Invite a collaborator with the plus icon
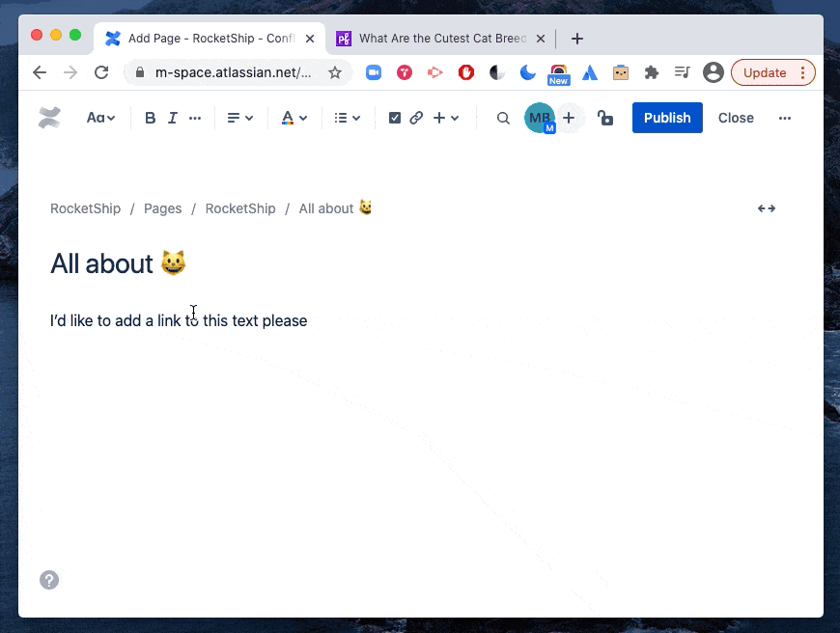This screenshot has height=633, width=840. 569,117
